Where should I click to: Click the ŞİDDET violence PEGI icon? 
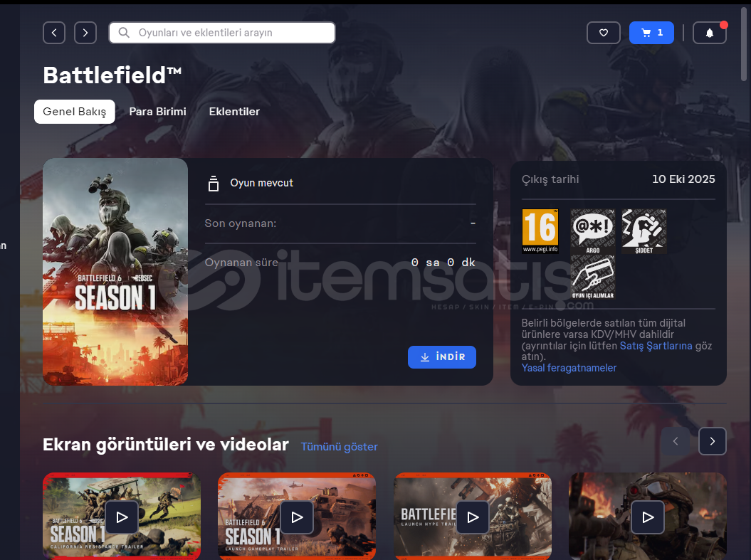click(644, 231)
